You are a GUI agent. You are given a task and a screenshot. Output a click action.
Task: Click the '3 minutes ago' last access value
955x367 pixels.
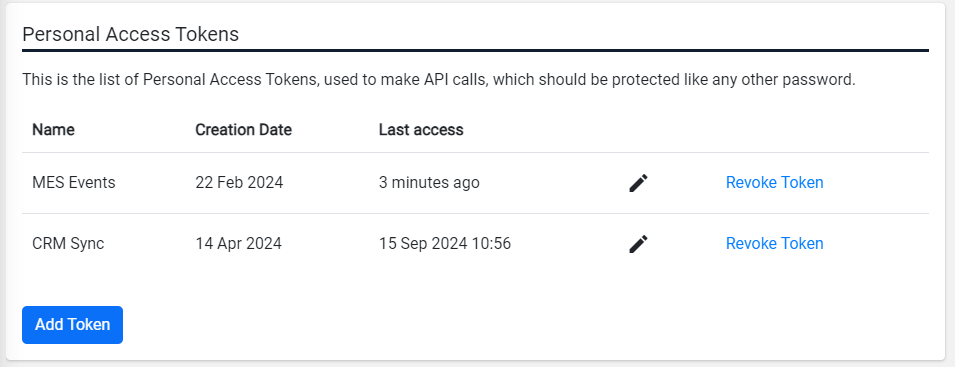(429, 183)
